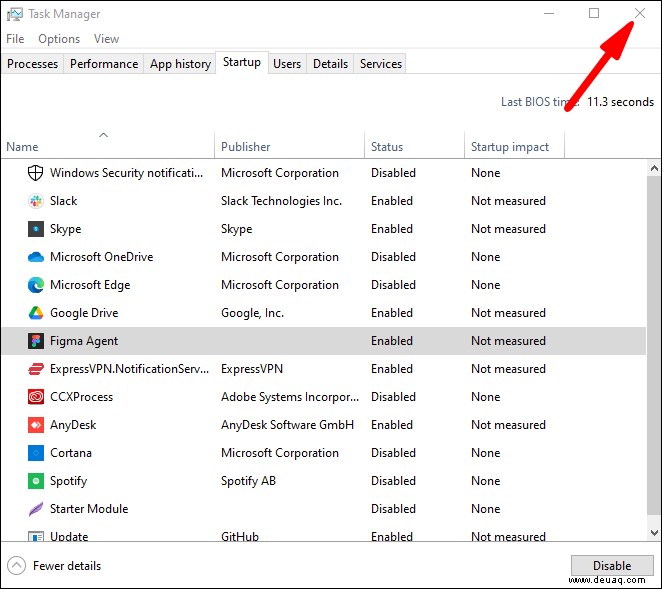Select the Cortana entry name
The width and height of the screenshot is (662, 589).
pyautogui.click(x=71, y=453)
